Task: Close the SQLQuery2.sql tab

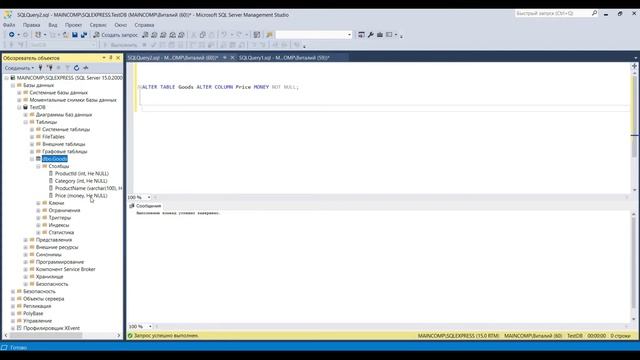Action: click(232, 58)
